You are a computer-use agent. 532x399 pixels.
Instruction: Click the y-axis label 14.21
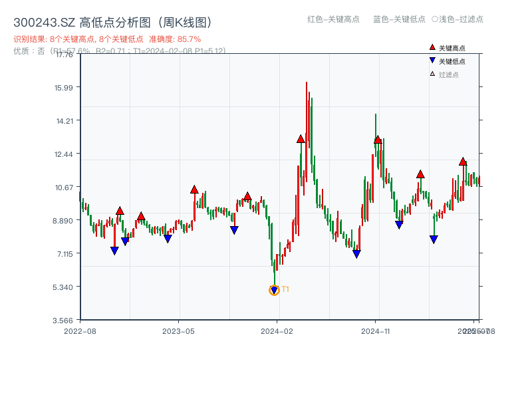65,121
